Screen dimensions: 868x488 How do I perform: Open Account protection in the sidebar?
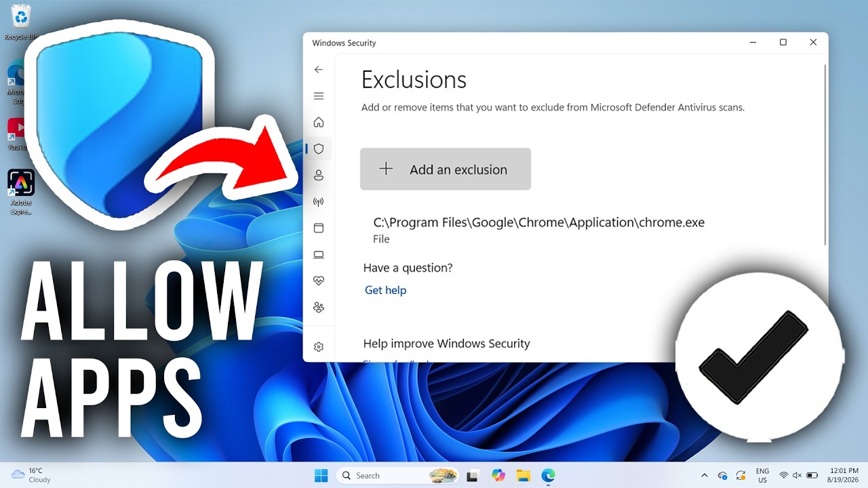pos(319,176)
